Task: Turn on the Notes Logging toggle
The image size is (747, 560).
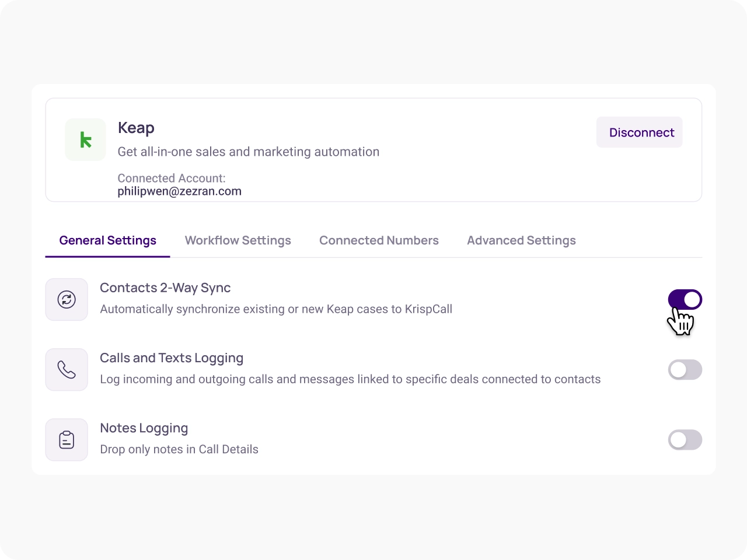Action: point(685,439)
